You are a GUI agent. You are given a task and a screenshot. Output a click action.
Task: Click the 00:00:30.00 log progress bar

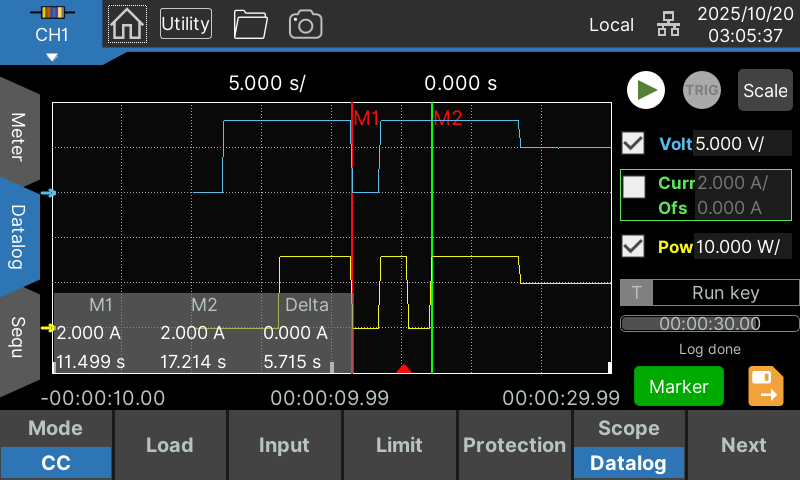coord(710,324)
